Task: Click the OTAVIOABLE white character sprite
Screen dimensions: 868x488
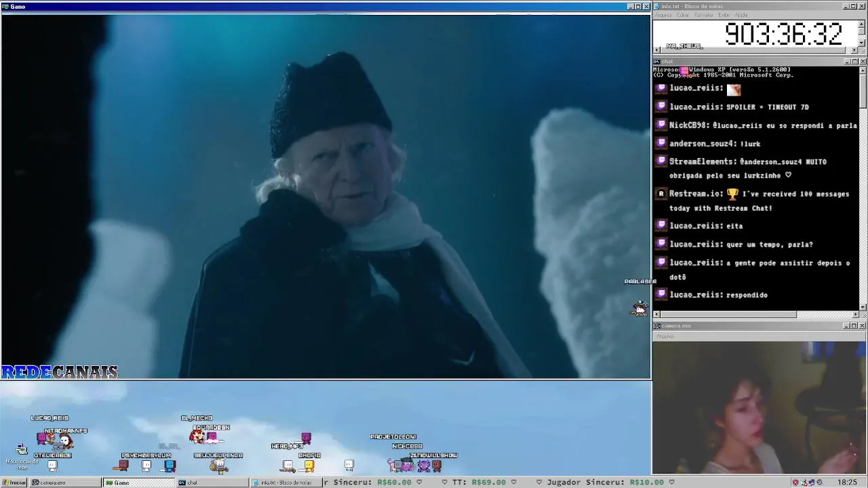Action: click(53, 466)
